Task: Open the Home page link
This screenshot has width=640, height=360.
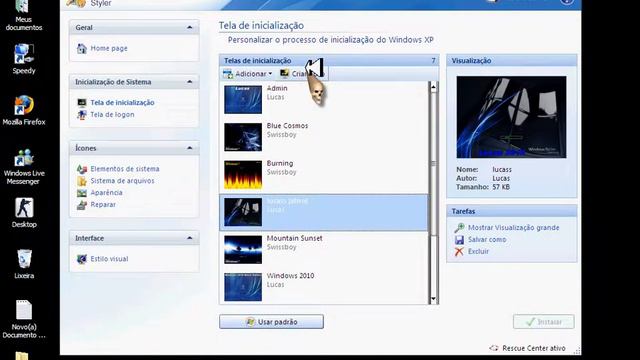Action: (109, 48)
